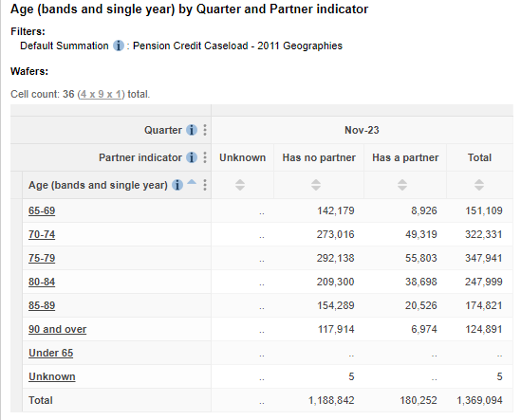Toggle the Age column ascending sort arrow
Viewport: 521px width, 420px height.
192,182
